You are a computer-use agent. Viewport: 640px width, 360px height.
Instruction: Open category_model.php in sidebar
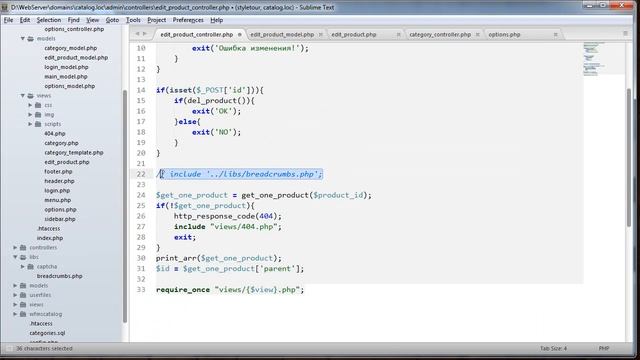[71, 48]
